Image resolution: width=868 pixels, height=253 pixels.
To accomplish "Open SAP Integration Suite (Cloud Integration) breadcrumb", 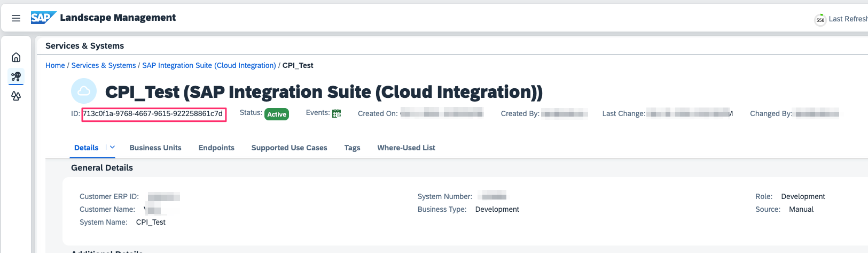I will pyautogui.click(x=209, y=65).
